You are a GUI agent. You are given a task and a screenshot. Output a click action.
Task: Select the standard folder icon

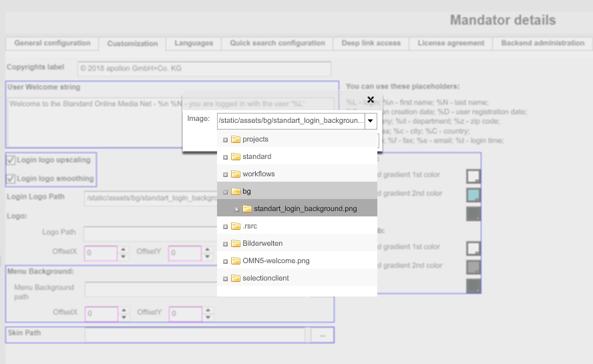click(236, 157)
